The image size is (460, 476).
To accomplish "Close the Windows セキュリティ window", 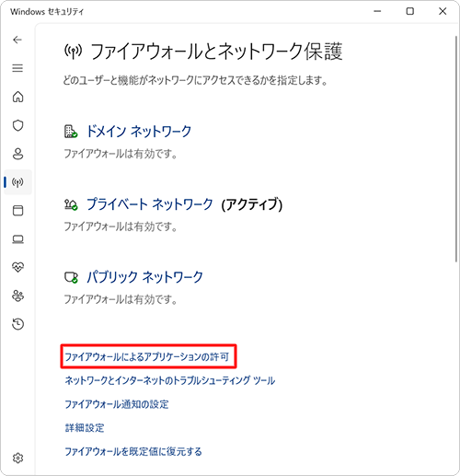I will click(x=443, y=11).
